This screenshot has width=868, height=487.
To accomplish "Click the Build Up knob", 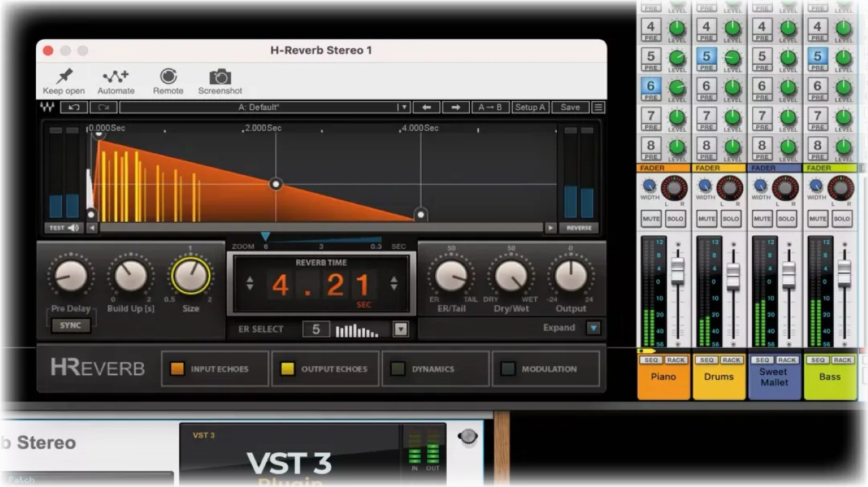I will point(131,275).
